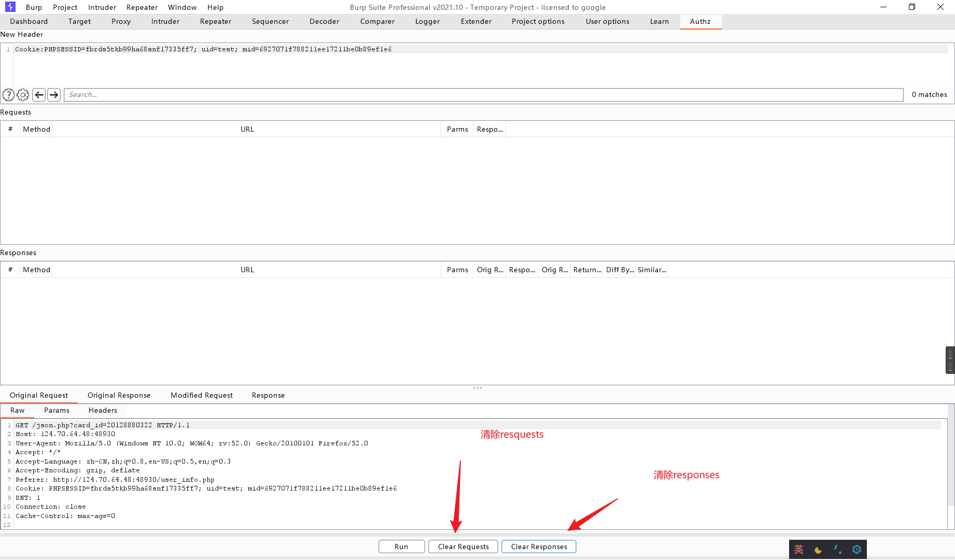955x560 pixels.
Task: Click the Run button
Action: (402, 547)
